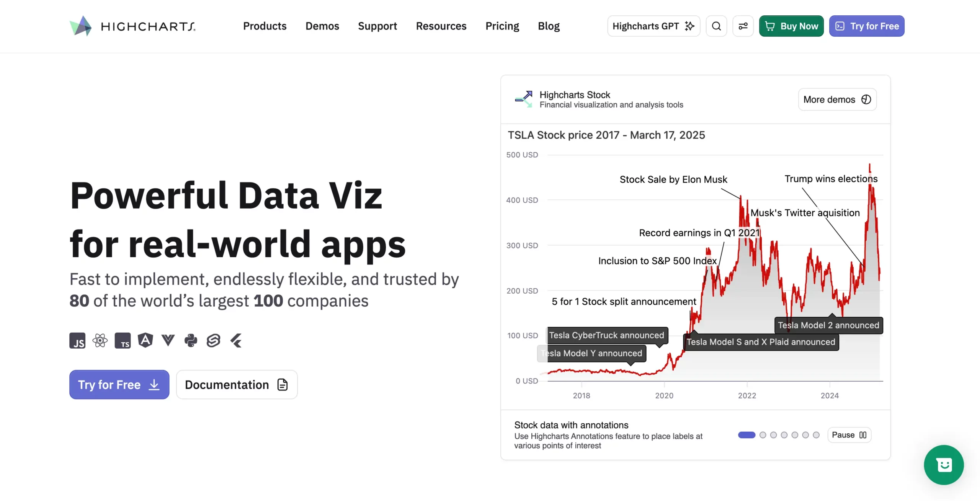Screen dimensions: 980x501
Task: Click the Tesla Model Y announced annotation
Action: click(x=592, y=353)
